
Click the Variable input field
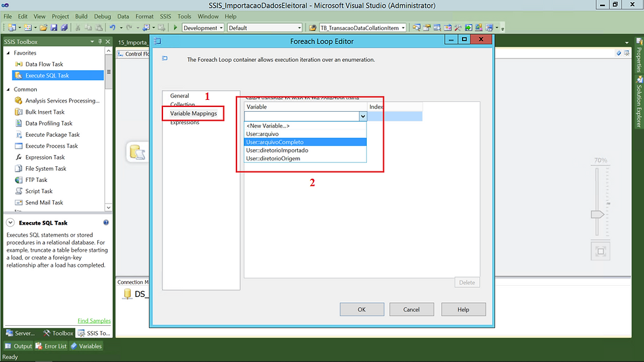tap(302, 116)
